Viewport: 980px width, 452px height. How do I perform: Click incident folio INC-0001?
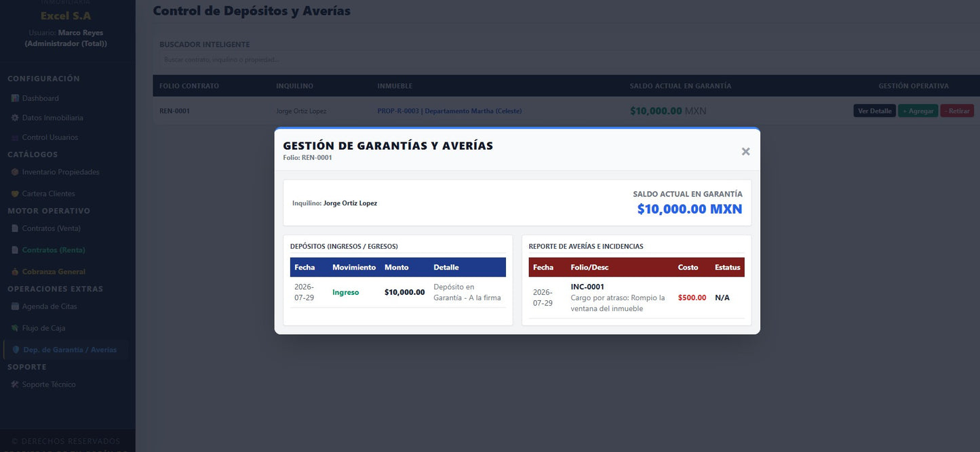[587, 287]
